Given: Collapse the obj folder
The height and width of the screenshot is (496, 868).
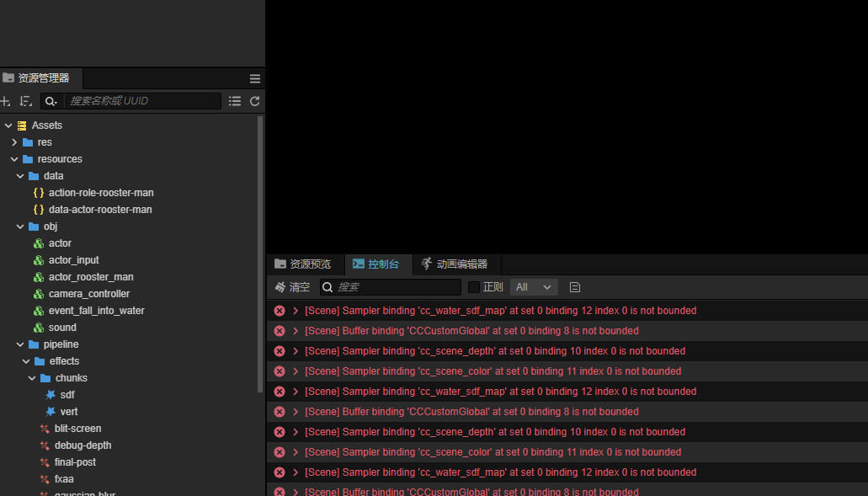Looking at the screenshot, I should (20, 227).
